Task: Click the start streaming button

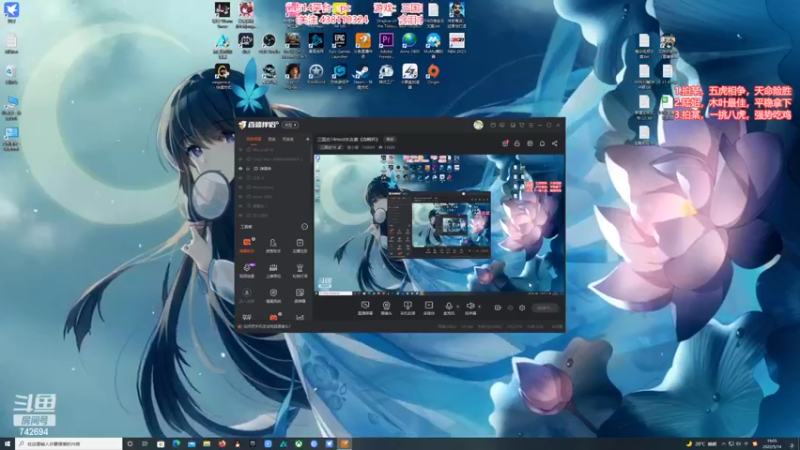Action: point(544,308)
